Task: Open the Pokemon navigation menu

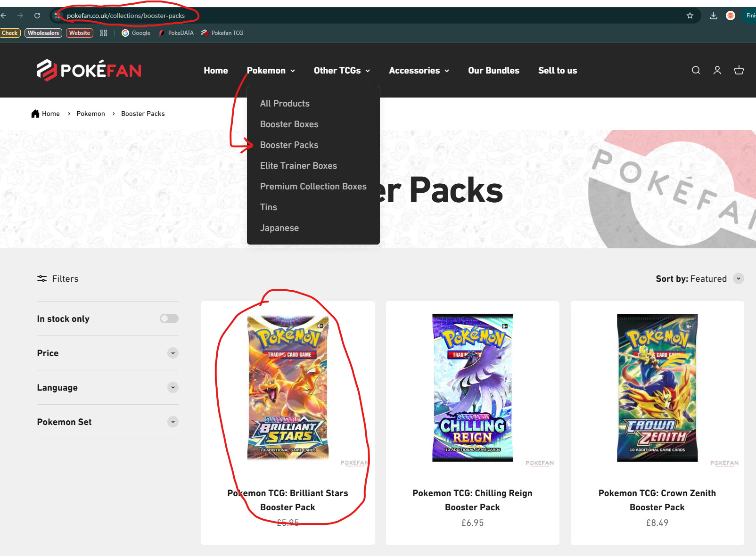Action: pyautogui.click(x=271, y=70)
